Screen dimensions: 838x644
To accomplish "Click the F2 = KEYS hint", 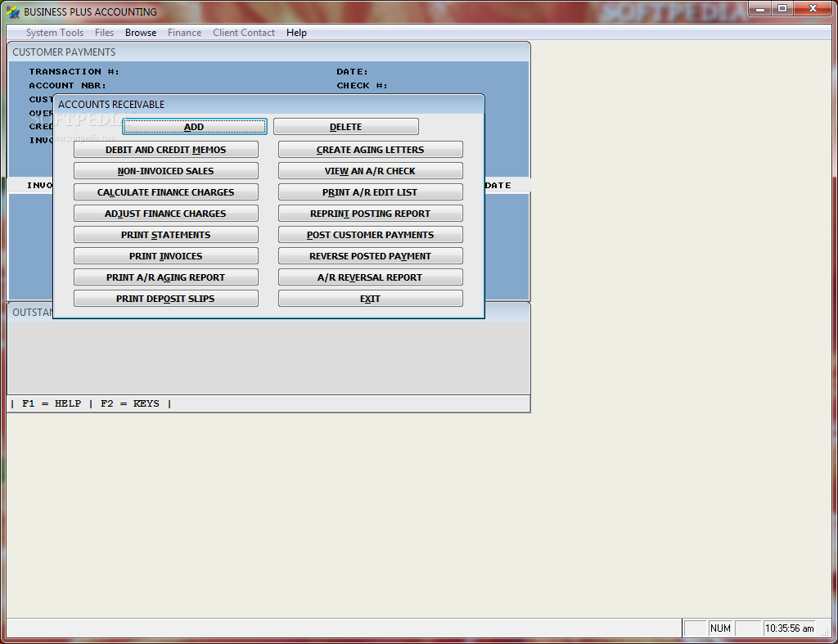I will point(130,403).
